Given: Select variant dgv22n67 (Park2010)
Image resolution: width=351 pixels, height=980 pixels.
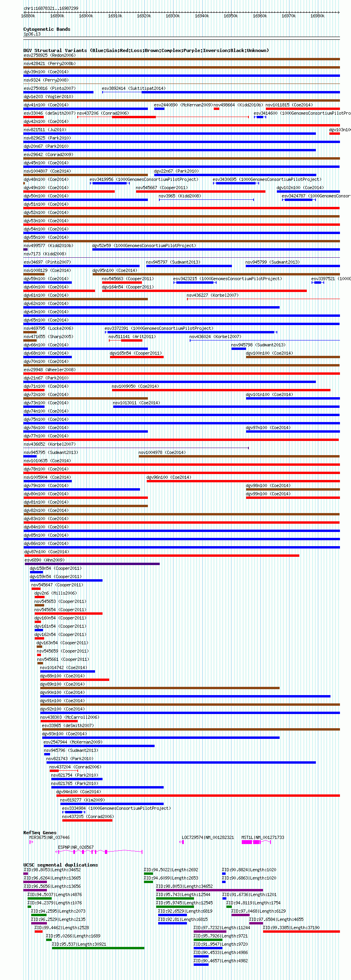Looking at the screenshot, I should click(176, 171).
